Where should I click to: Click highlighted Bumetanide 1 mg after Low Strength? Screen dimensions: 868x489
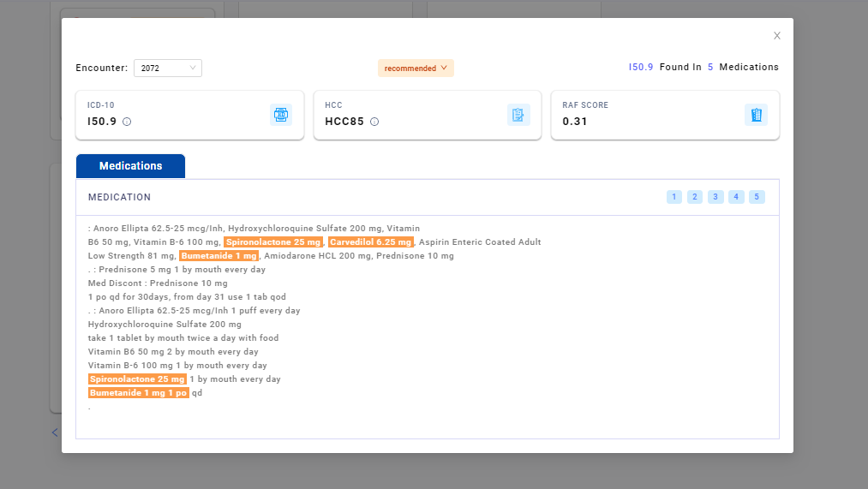[218, 256]
